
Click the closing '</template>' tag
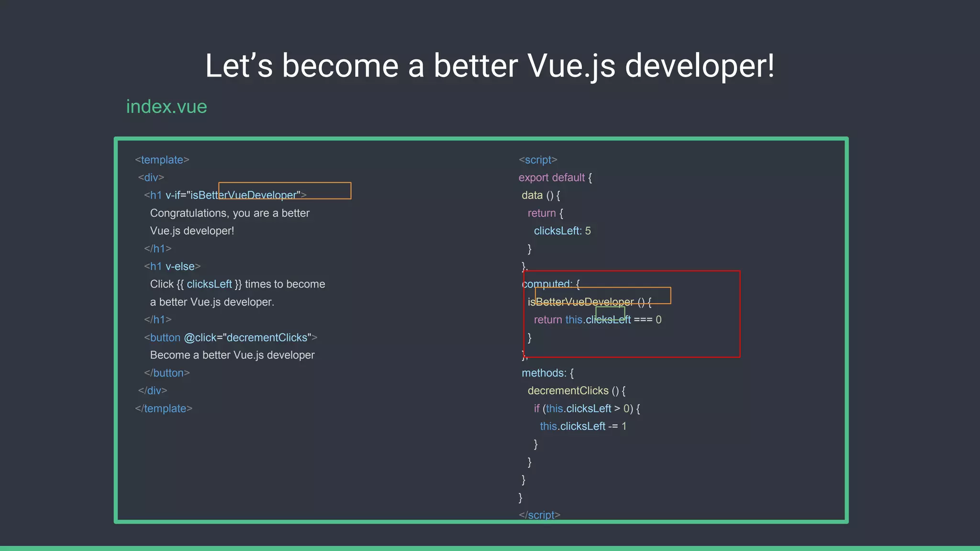click(x=164, y=408)
